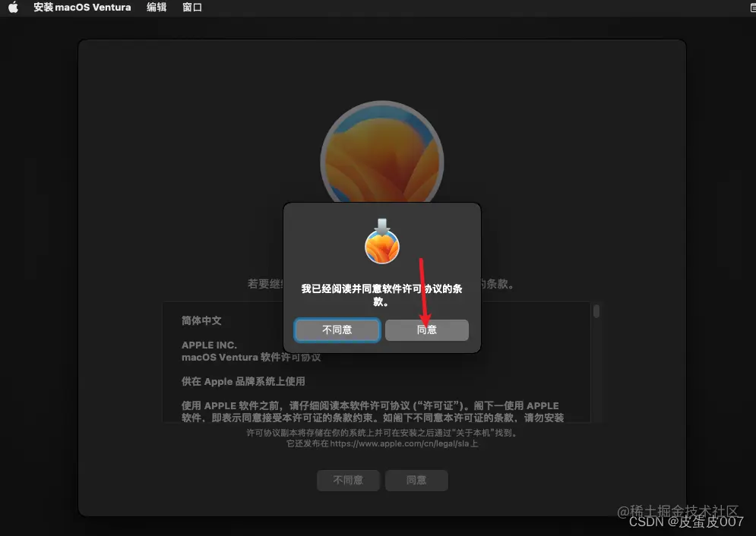
Task: Click 供在 Apple 品牌系统上使用 line
Action: (243, 381)
